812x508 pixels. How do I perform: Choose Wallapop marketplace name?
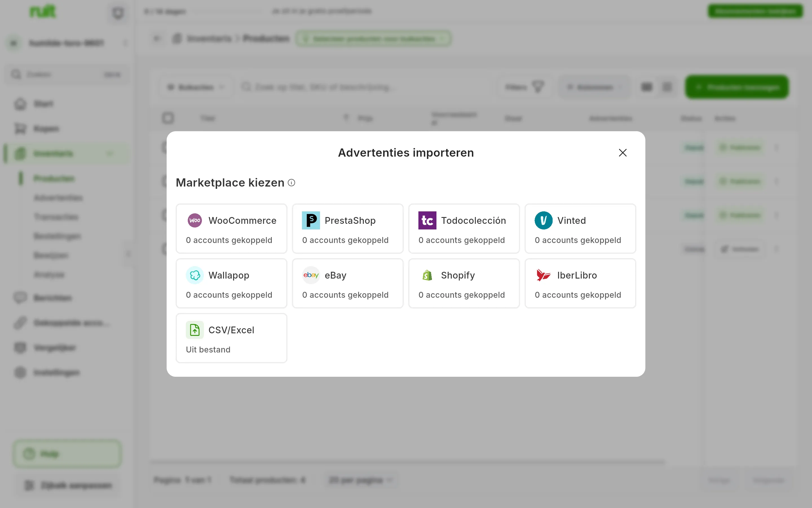pyautogui.click(x=228, y=275)
